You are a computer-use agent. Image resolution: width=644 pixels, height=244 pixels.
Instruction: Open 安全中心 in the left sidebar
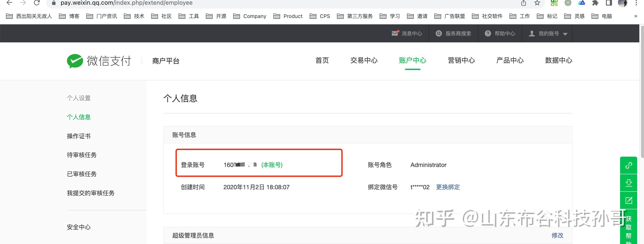[79, 227]
